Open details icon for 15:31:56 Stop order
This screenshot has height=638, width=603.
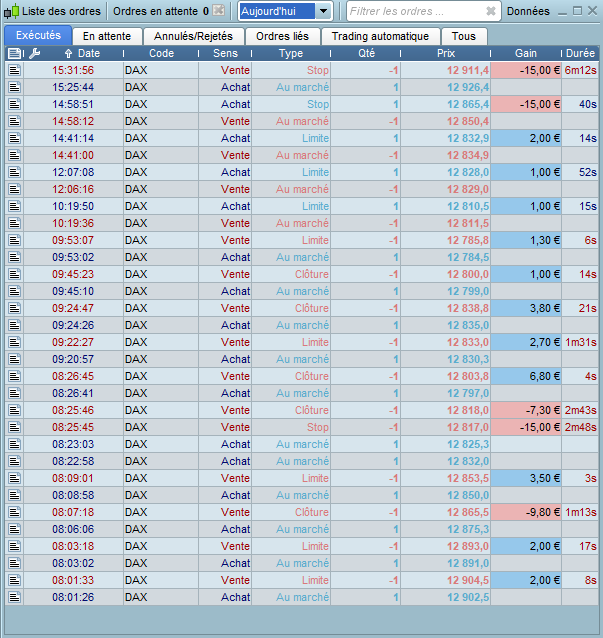tap(15, 70)
